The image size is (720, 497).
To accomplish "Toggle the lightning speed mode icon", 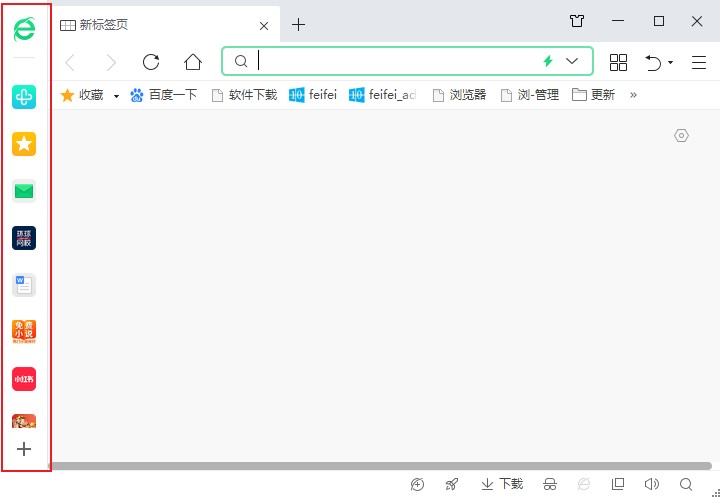I will pyautogui.click(x=548, y=61).
